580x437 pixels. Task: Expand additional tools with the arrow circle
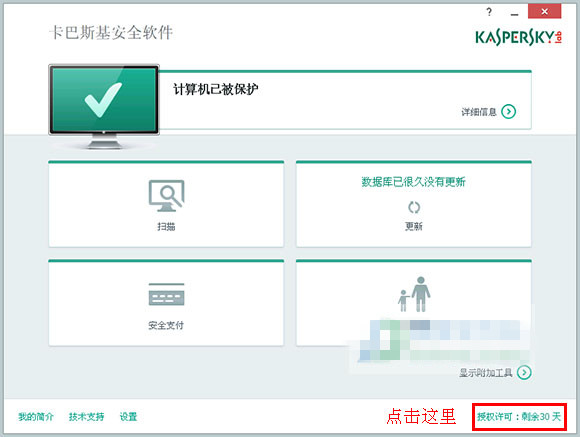click(524, 372)
